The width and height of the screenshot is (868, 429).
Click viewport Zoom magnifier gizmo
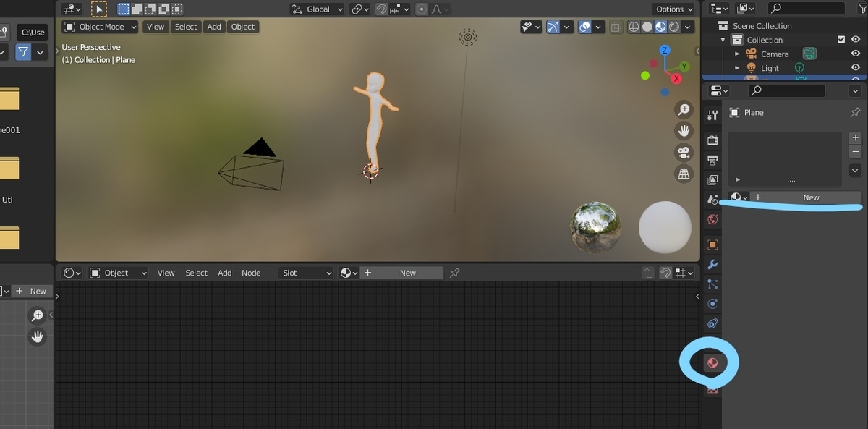(x=684, y=109)
